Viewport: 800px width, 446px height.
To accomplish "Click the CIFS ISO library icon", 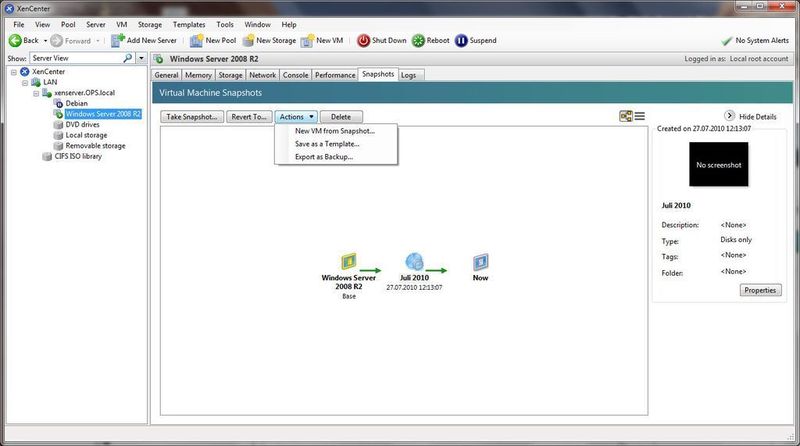I will click(47, 156).
